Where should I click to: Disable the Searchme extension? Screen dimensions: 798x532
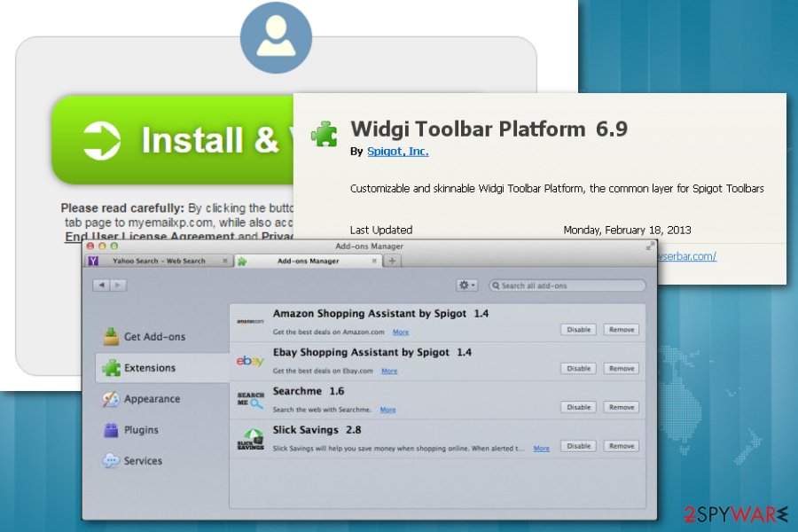click(579, 407)
